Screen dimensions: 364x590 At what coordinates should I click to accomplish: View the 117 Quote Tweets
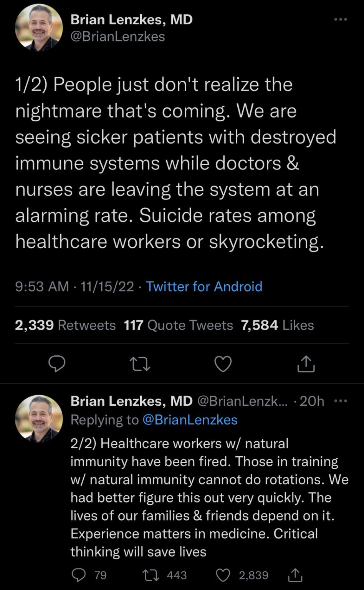pos(178,325)
